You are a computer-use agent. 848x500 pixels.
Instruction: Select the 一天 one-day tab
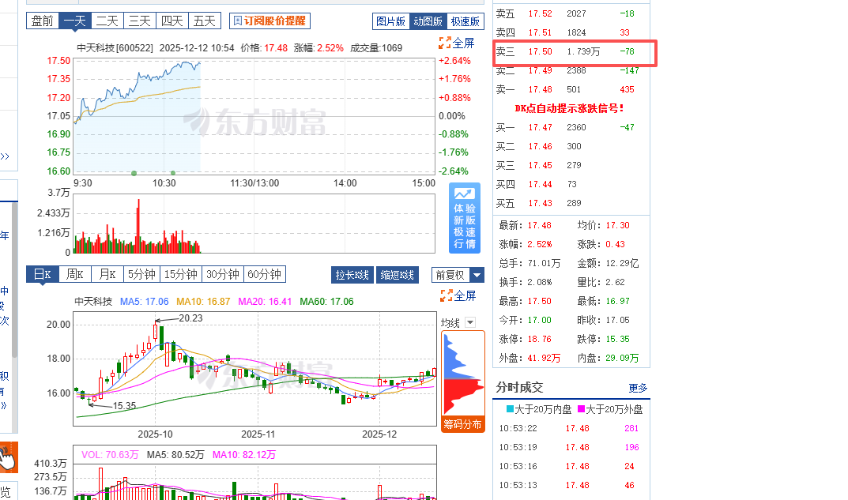point(75,21)
